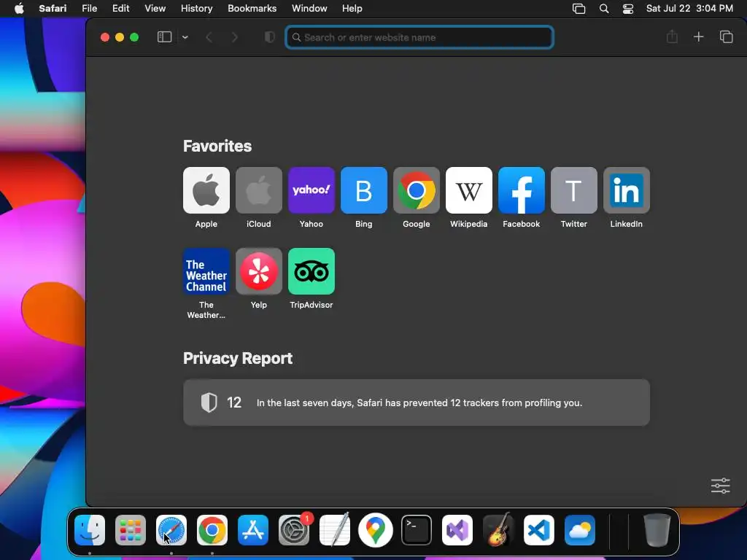Open System Settings from the Dock
The image size is (747, 560).
(x=294, y=530)
